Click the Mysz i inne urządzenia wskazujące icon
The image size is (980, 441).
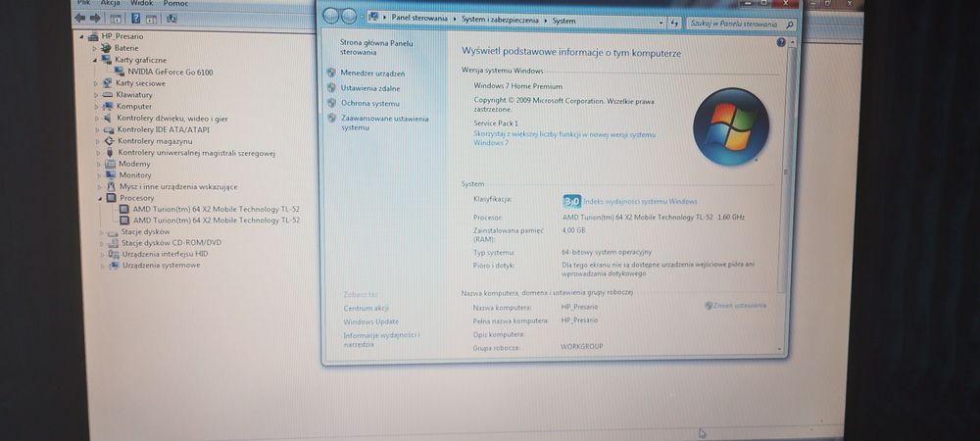(112, 187)
